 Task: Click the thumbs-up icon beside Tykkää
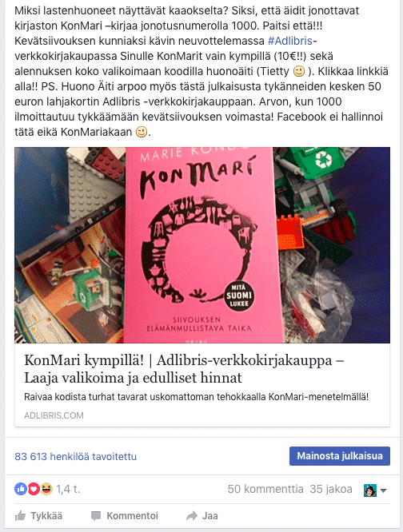[x=20, y=516]
